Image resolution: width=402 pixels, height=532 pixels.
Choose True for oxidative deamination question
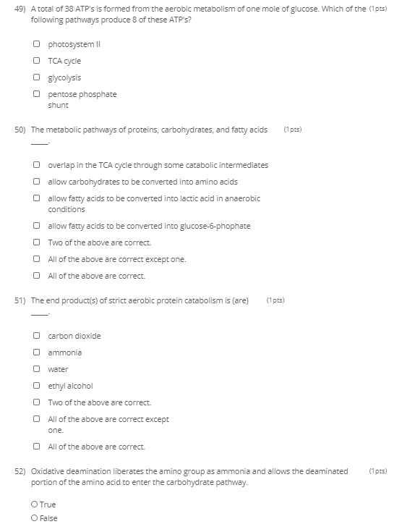pos(34,504)
